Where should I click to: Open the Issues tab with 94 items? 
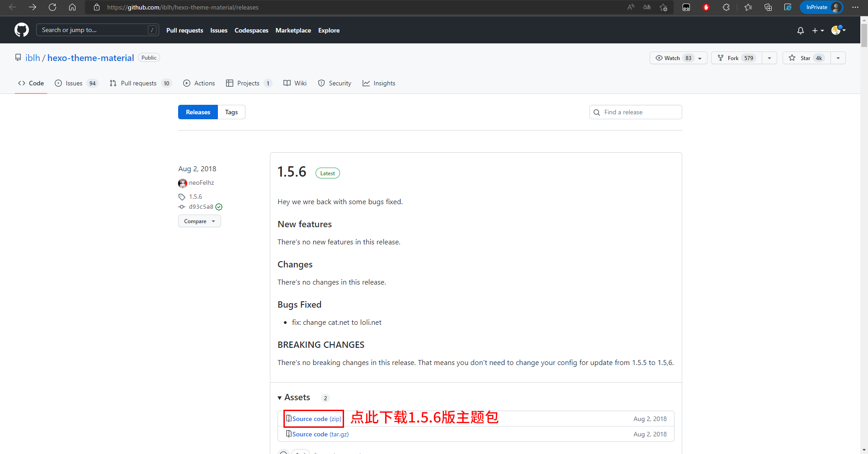click(76, 83)
